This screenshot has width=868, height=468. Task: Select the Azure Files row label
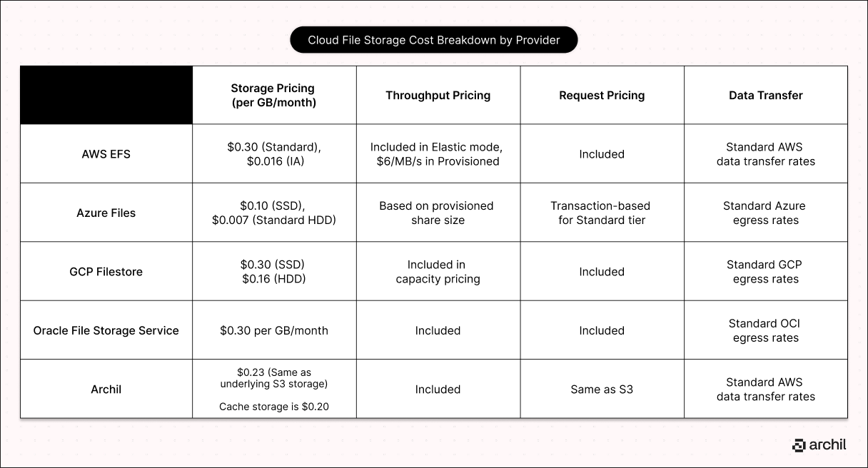106,213
